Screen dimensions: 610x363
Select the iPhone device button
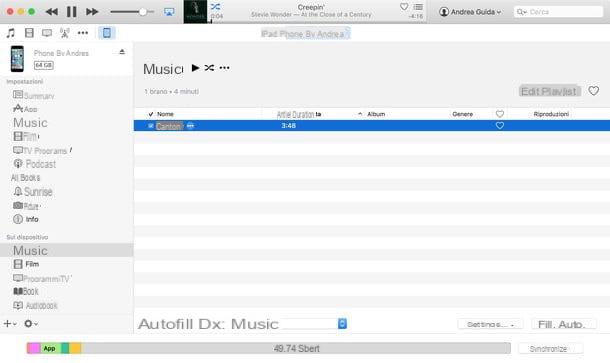point(107,33)
